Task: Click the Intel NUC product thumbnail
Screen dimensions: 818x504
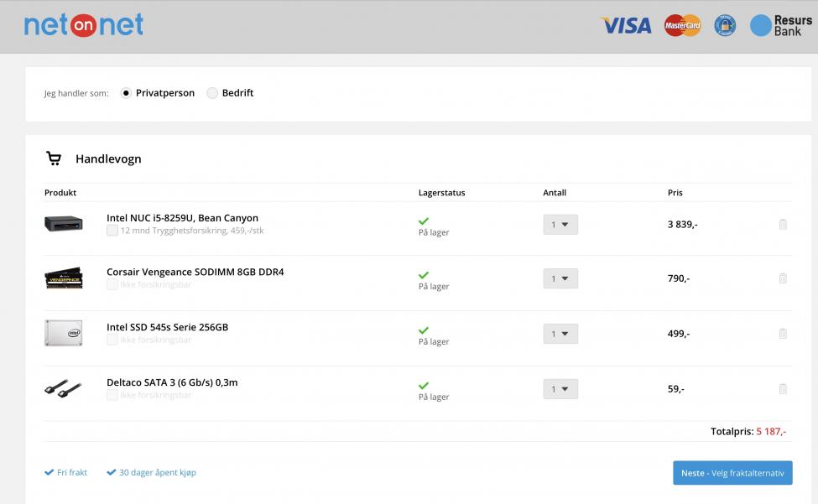Action: click(x=63, y=224)
